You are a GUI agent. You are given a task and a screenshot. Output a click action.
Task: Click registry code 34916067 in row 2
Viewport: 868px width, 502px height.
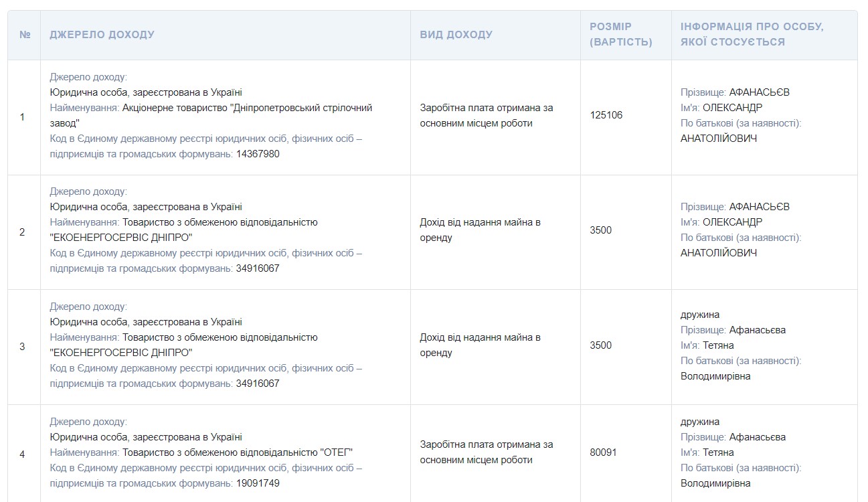(x=258, y=268)
